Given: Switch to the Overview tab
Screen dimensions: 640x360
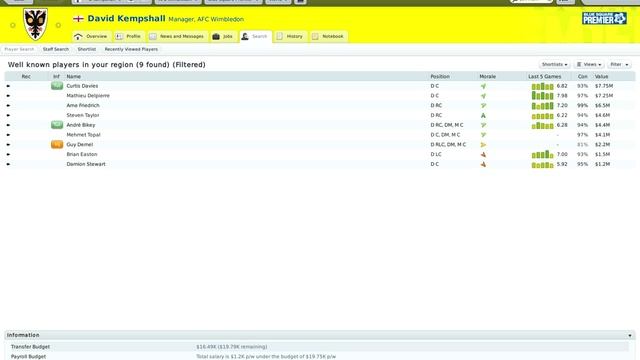Looking at the screenshot, I should pos(91,36).
